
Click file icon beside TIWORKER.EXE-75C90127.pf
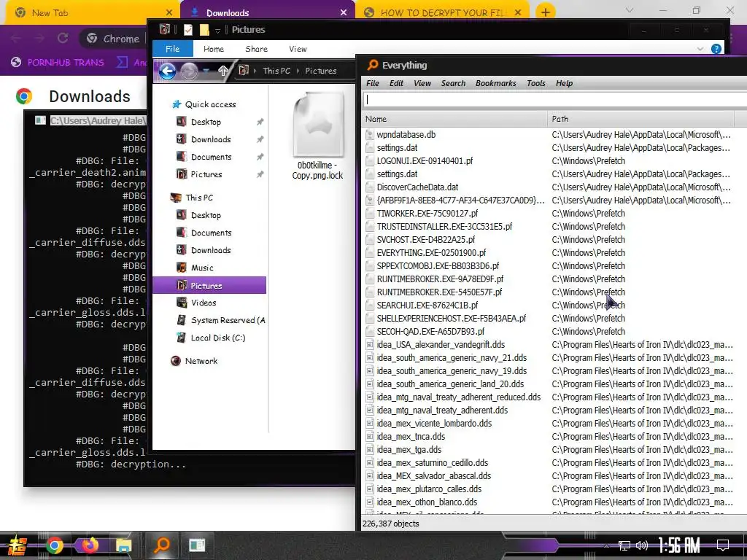(369, 214)
